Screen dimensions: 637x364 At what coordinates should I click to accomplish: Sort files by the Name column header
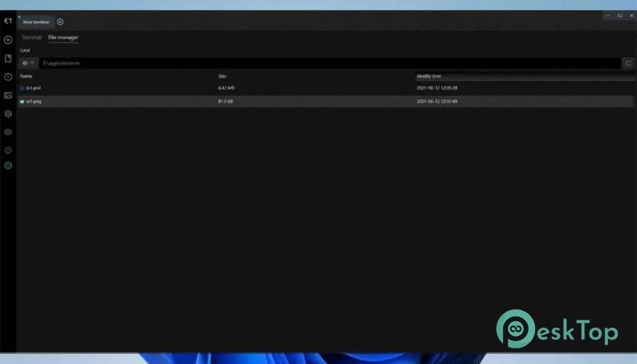[x=26, y=76]
